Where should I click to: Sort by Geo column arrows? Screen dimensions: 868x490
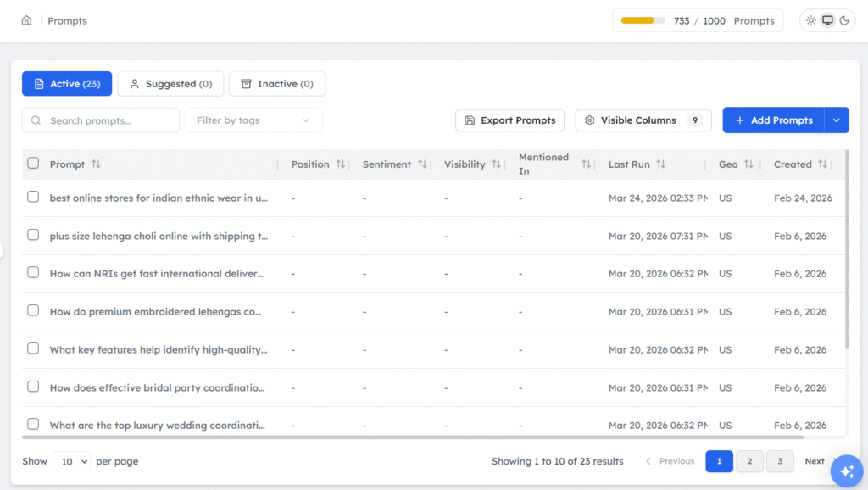[748, 164]
